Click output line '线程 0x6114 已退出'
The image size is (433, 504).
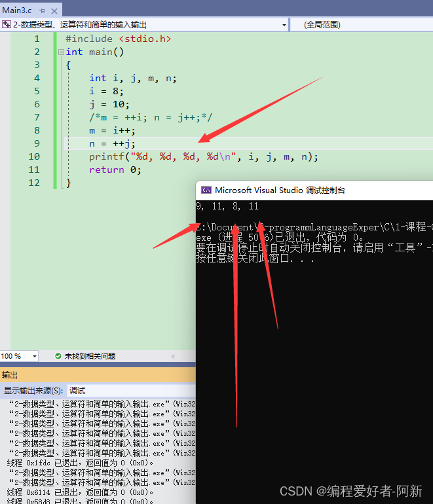[x=80, y=492]
